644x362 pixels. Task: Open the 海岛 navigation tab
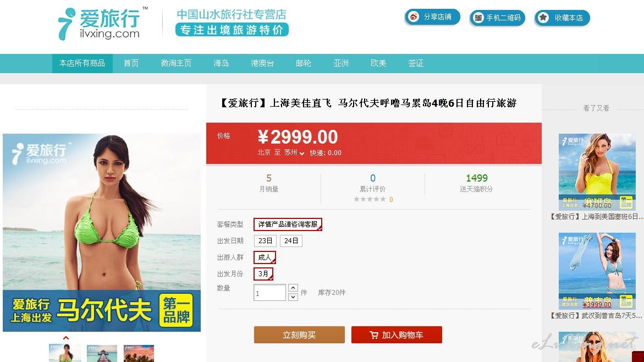pyautogui.click(x=221, y=63)
